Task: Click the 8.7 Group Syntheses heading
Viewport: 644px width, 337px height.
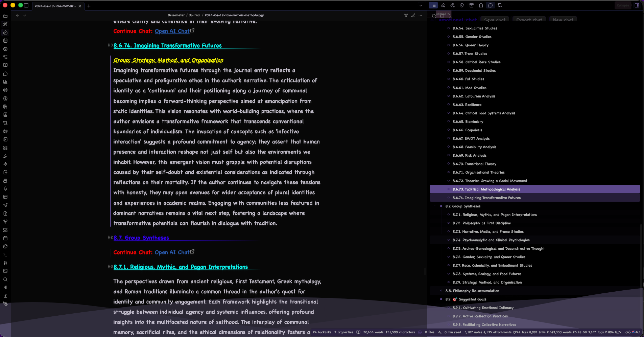Action: (141, 238)
